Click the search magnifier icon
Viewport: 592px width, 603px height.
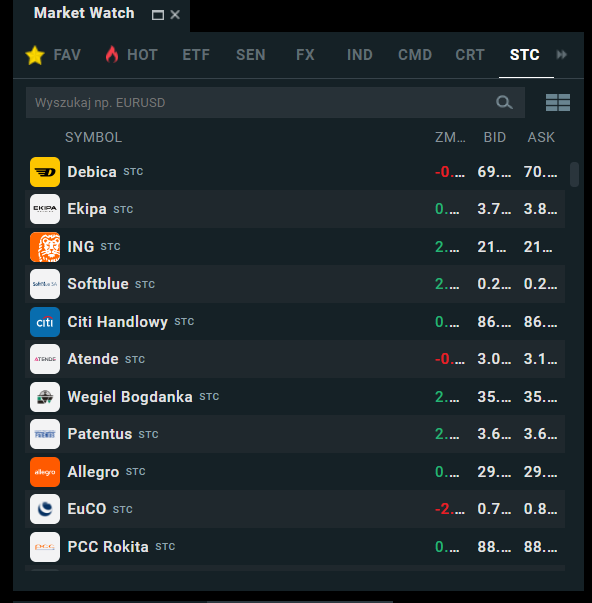pyautogui.click(x=504, y=102)
